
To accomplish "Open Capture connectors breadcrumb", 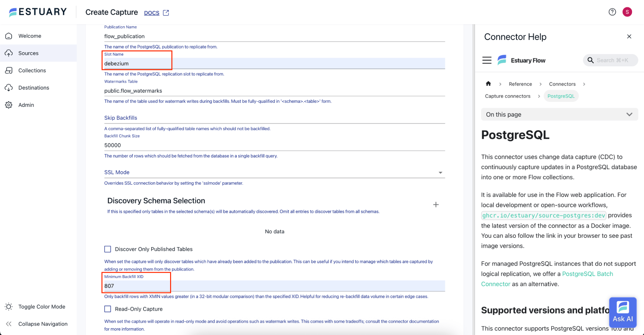I will [508, 96].
